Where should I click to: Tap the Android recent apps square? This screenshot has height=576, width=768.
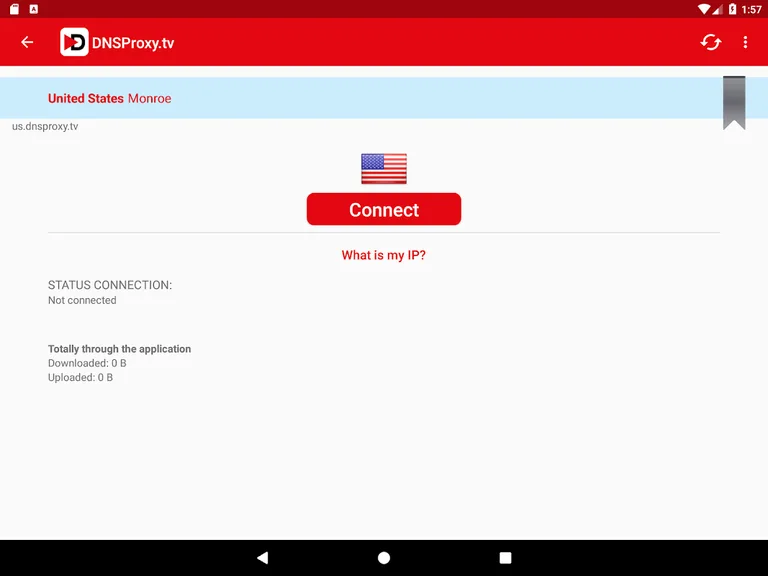[x=505, y=557]
